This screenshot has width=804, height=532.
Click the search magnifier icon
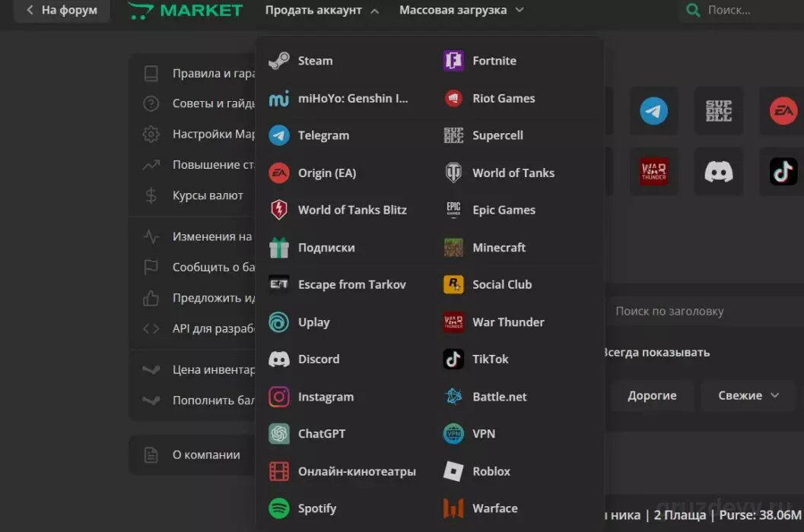tap(693, 10)
